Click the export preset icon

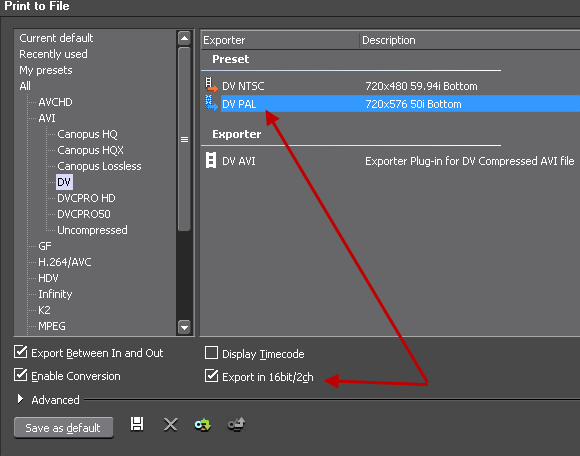[236, 424]
